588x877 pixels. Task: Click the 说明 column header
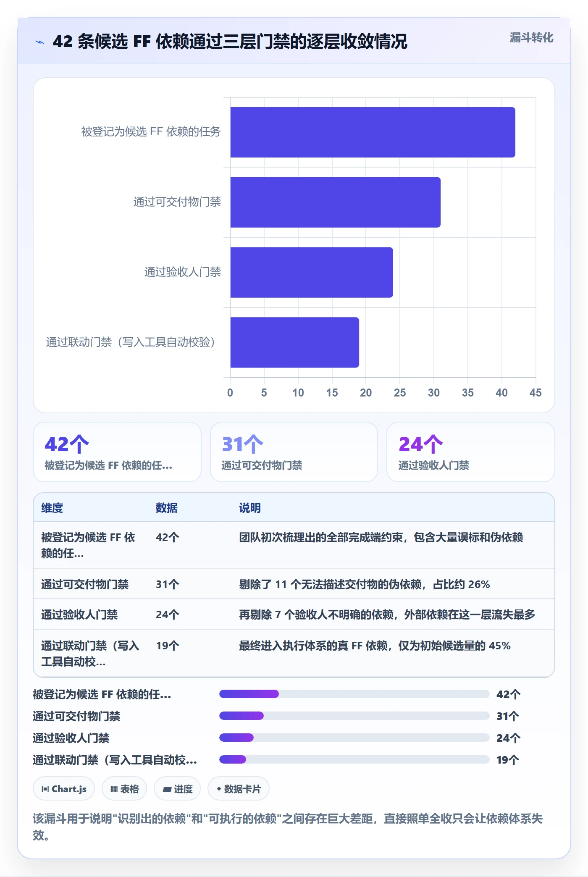(x=250, y=508)
